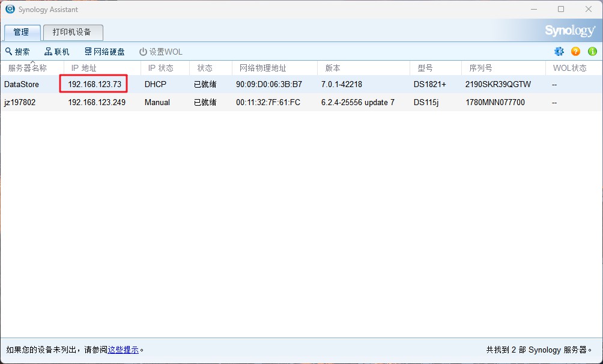Click version 7.0.1-42218 cell
The image size is (603, 364).
tap(342, 84)
